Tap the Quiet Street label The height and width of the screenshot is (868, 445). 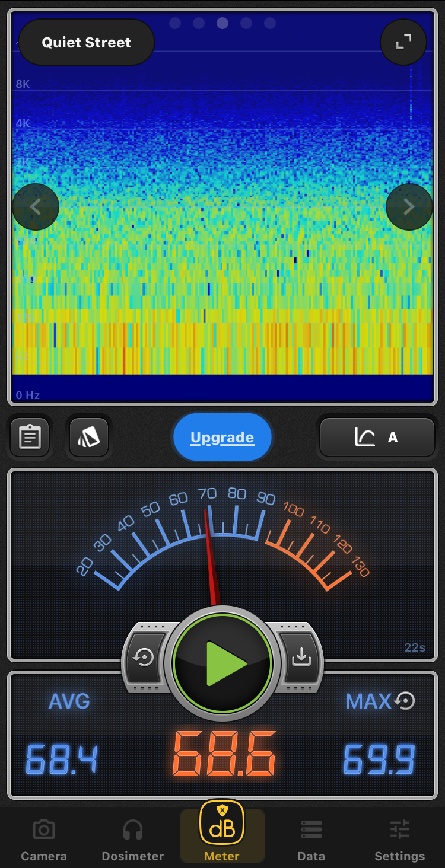point(87,43)
